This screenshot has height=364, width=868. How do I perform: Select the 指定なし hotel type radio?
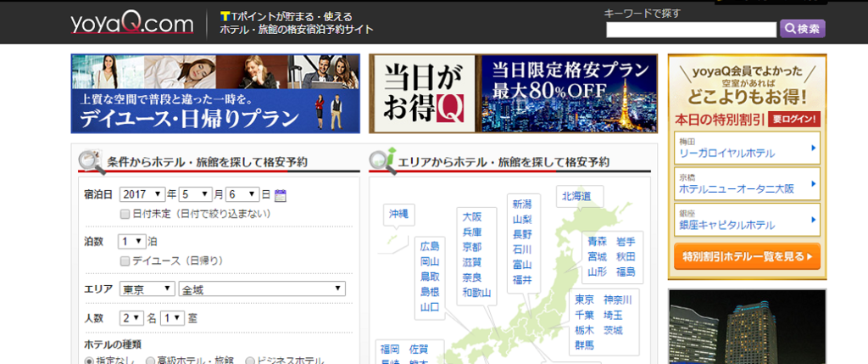point(89,361)
